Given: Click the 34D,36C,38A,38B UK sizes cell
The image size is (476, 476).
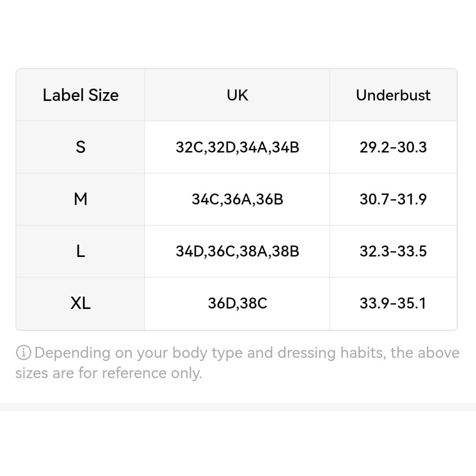Looking at the screenshot, I should pyautogui.click(x=237, y=251).
